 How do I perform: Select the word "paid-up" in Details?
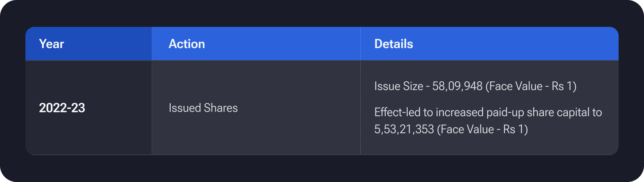[504, 112]
